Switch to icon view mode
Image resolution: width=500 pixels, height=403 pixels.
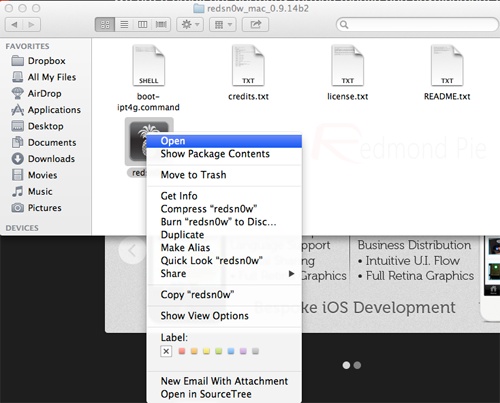105,25
